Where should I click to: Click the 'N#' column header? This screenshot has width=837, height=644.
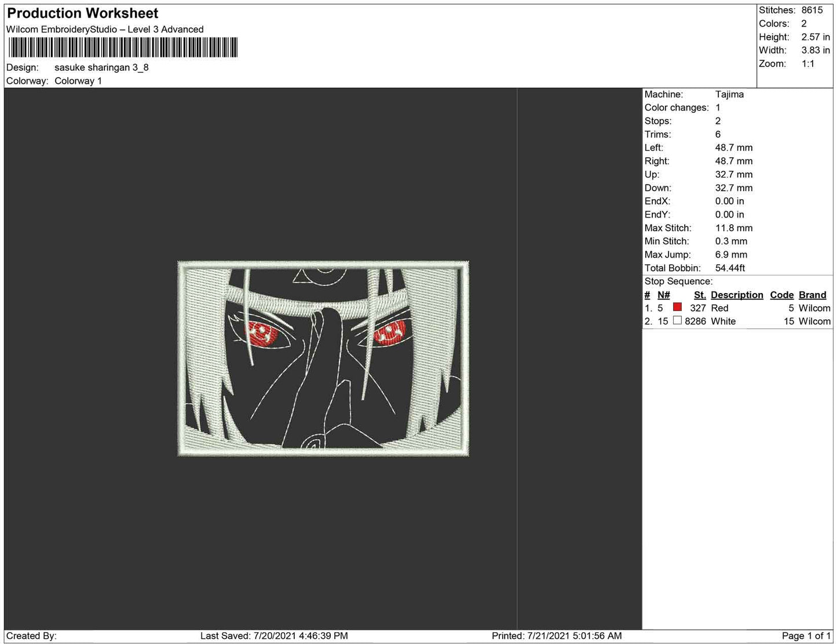(x=663, y=295)
